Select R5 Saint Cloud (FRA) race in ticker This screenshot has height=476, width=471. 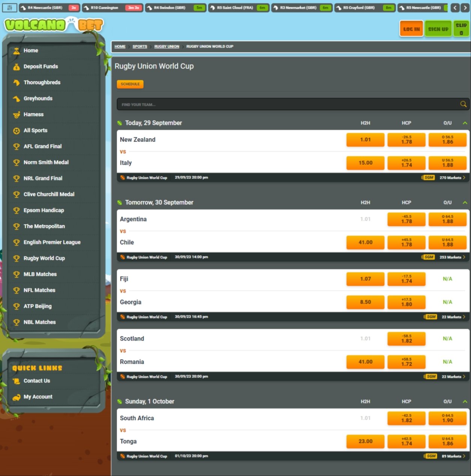pos(239,8)
